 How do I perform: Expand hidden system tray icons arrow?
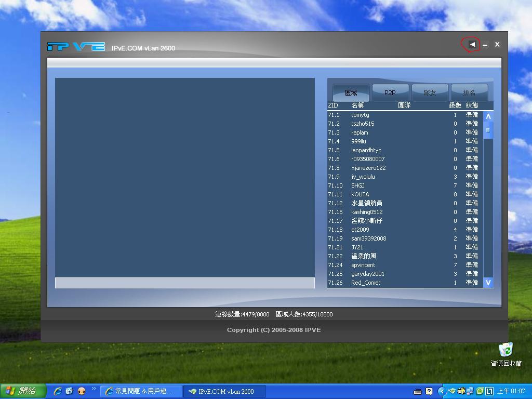(x=442, y=391)
